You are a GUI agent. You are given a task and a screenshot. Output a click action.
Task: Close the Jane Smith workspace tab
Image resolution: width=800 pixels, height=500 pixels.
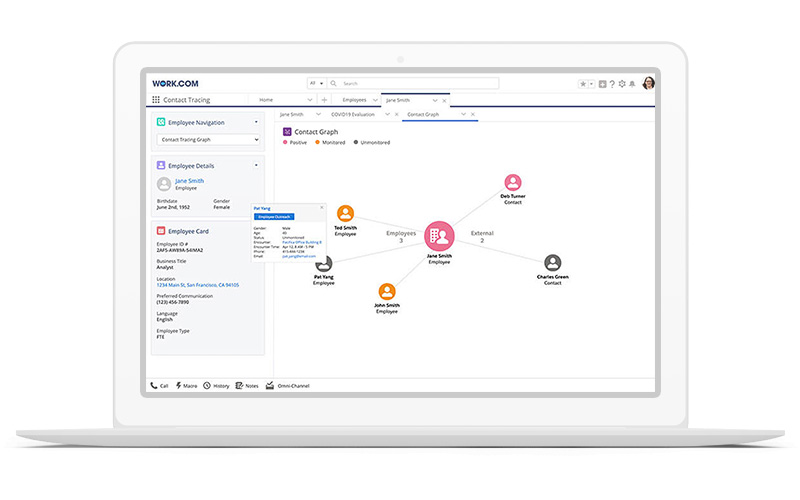tap(444, 101)
